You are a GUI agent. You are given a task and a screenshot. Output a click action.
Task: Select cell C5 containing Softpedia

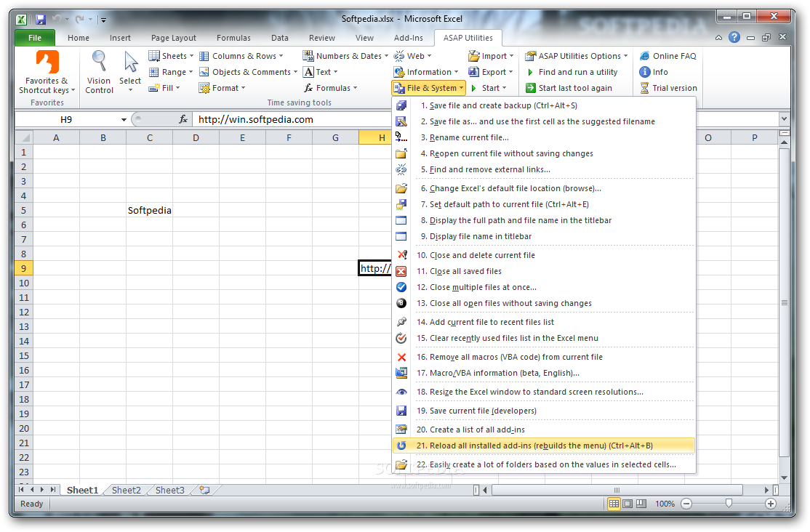click(x=149, y=210)
